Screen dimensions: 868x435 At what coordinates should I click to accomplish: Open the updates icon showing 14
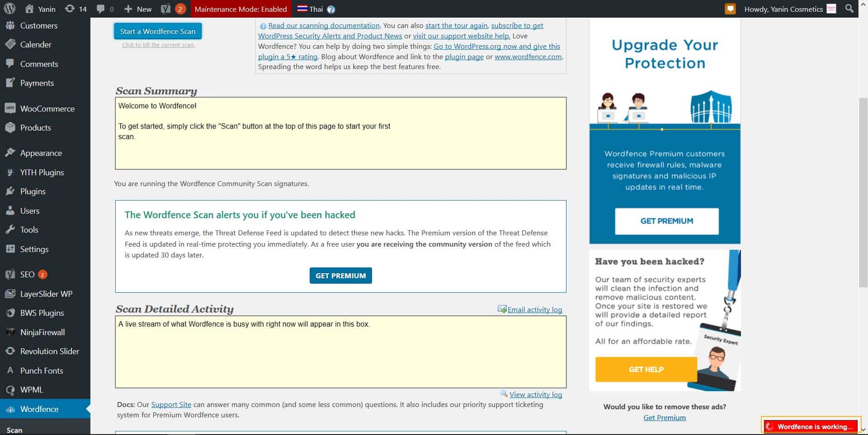[70, 9]
